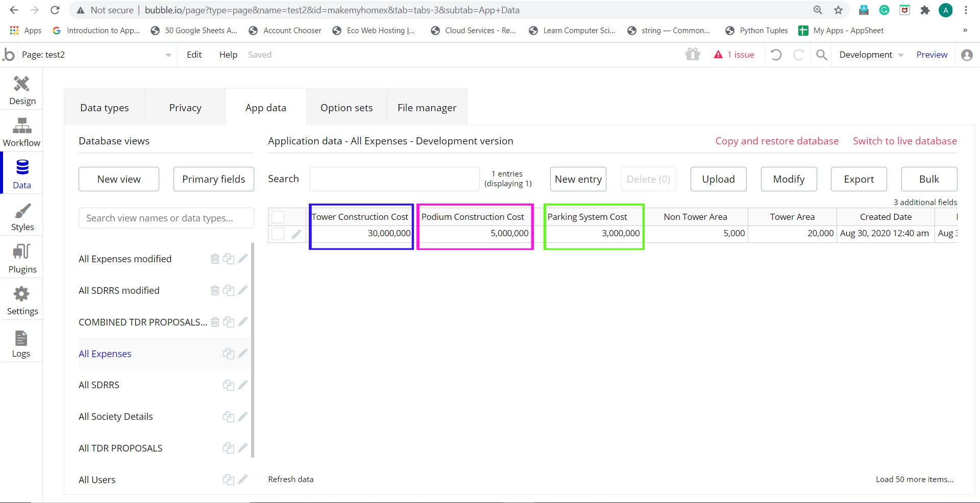Open Plugins section in sidebar
980x503 pixels.
click(22, 259)
